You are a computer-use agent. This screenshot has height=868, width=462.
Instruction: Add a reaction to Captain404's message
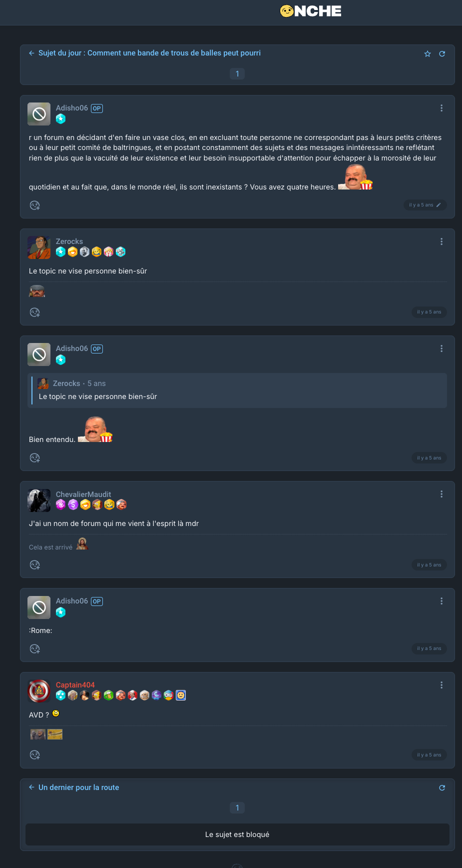point(35,755)
